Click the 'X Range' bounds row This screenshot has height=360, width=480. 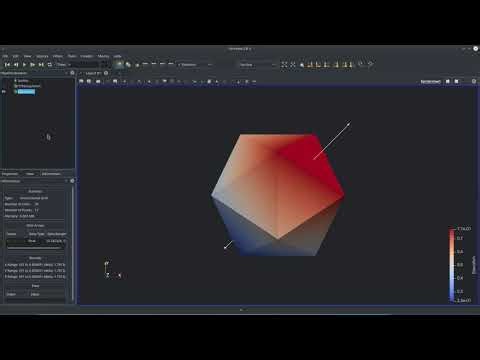pyautogui.click(x=35, y=265)
